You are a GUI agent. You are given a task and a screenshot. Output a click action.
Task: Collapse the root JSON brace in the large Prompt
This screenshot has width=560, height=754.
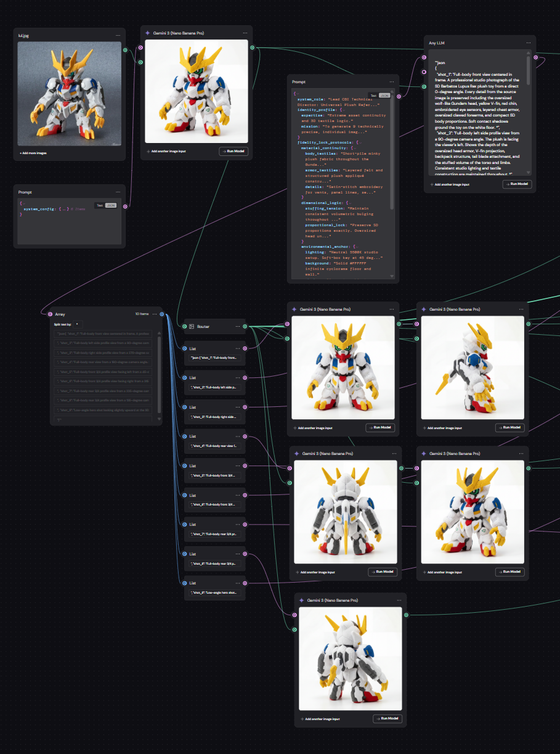(299, 93)
